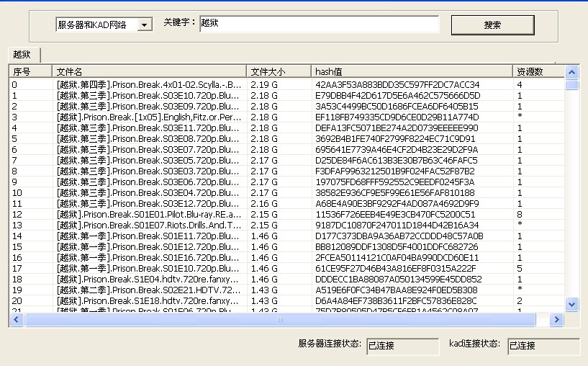This screenshot has width=588, height=366.
Task: Sort by the 文件大小 column header
Action: click(279, 71)
